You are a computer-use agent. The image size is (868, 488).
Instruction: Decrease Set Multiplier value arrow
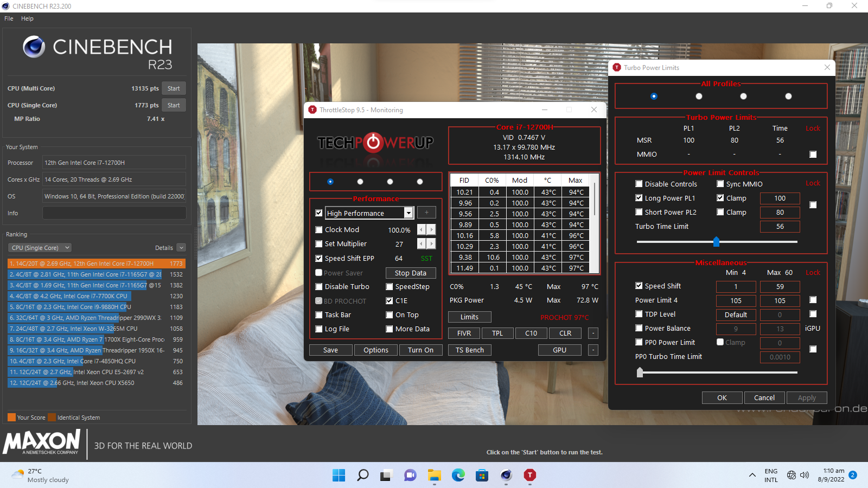tap(422, 244)
